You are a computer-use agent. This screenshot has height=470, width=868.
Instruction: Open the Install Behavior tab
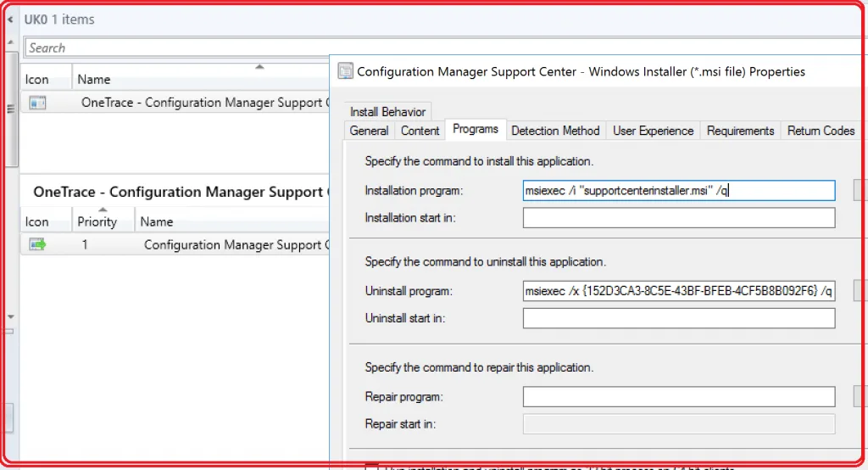click(387, 111)
